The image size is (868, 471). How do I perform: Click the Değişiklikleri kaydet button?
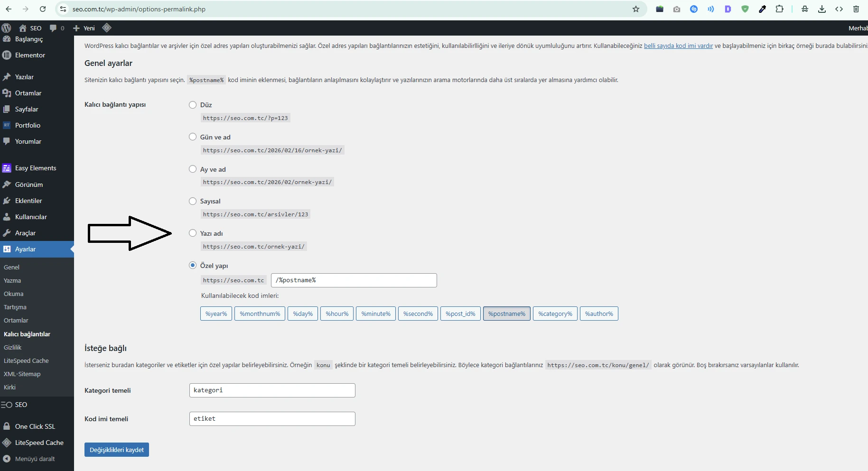116,450
